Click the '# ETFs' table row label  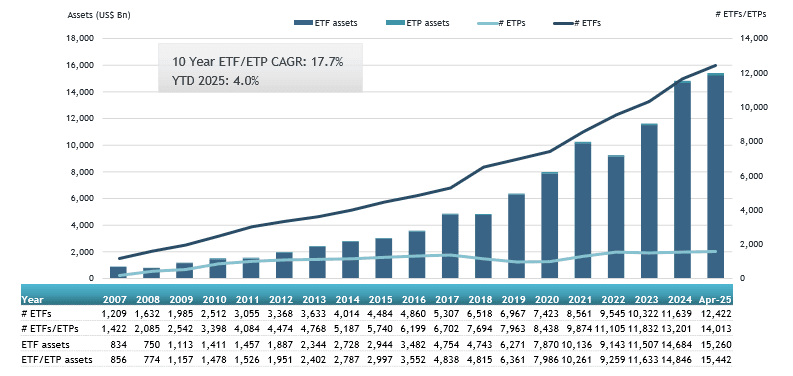tap(35, 314)
